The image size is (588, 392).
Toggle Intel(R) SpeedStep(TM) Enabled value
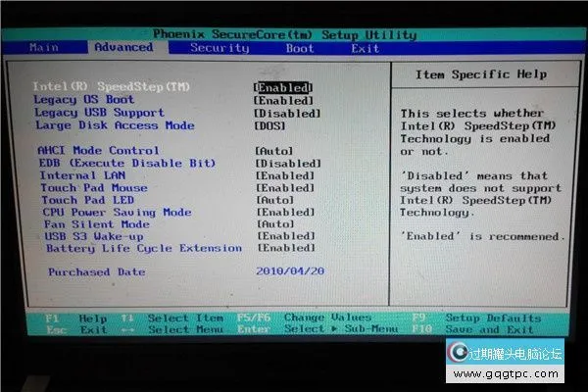282,87
